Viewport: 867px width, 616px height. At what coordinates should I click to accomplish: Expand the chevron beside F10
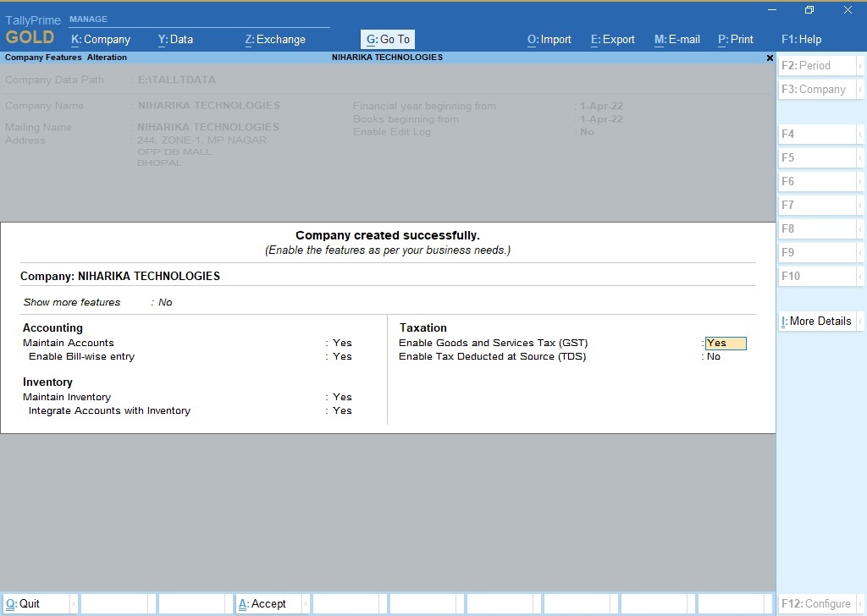point(860,276)
